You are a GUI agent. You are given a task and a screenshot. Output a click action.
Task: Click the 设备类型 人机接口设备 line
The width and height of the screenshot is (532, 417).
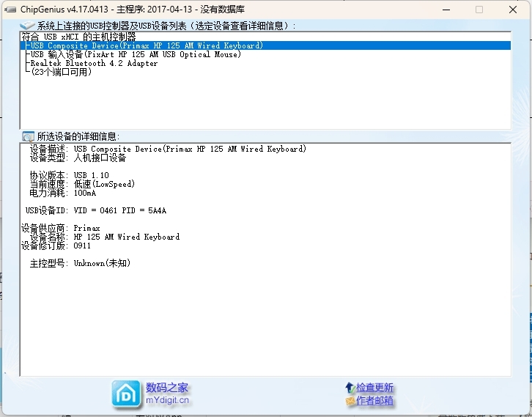pyautogui.click(x=78, y=158)
